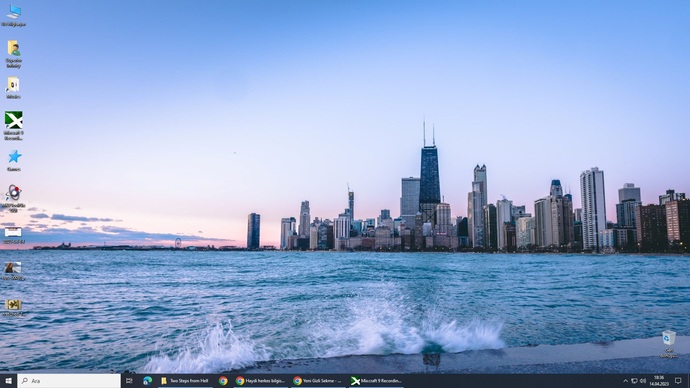The width and height of the screenshot is (690, 388).
Task: Open network status tray icon
Action: [x=634, y=381]
